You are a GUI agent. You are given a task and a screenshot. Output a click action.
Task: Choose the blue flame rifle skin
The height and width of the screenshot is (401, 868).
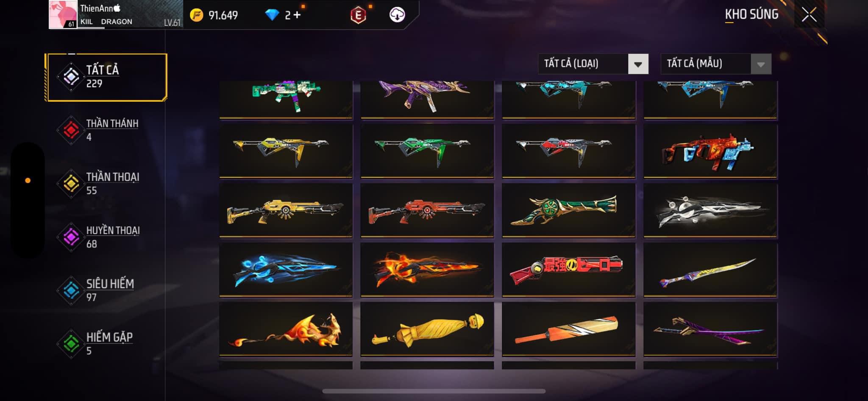click(286, 269)
